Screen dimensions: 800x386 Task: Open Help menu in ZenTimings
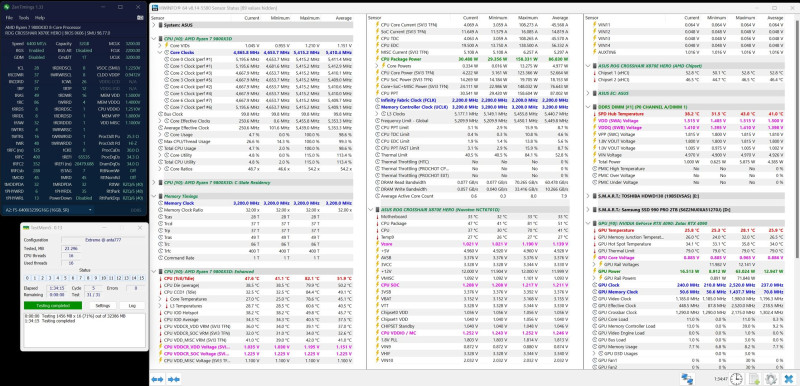click(x=40, y=17)
